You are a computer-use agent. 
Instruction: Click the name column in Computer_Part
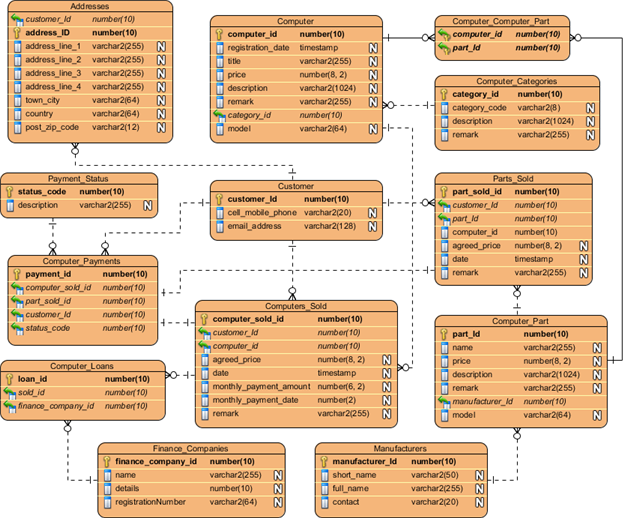point(462,348)
